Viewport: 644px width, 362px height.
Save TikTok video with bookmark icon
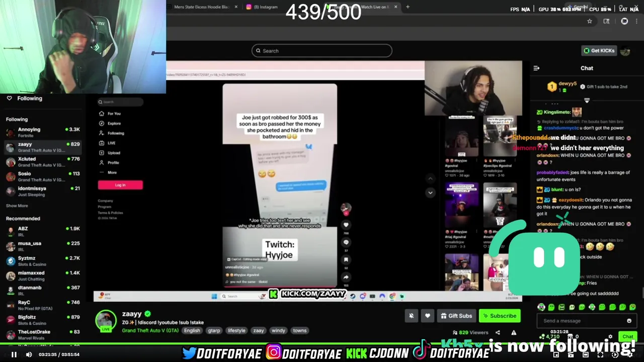[346, 259]
